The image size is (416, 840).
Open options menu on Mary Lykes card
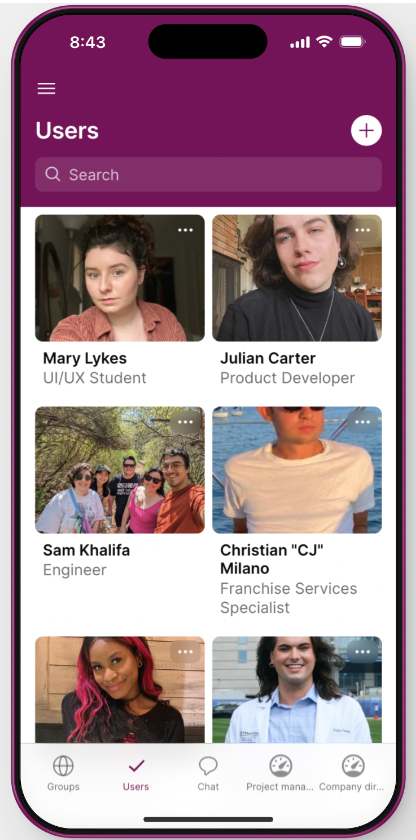tap(185, 230)
